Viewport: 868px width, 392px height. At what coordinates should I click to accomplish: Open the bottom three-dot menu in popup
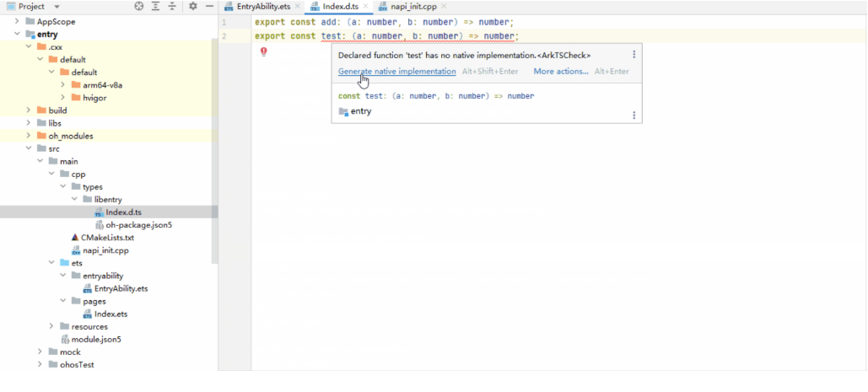pyautogui.click(x=634, y=115)
